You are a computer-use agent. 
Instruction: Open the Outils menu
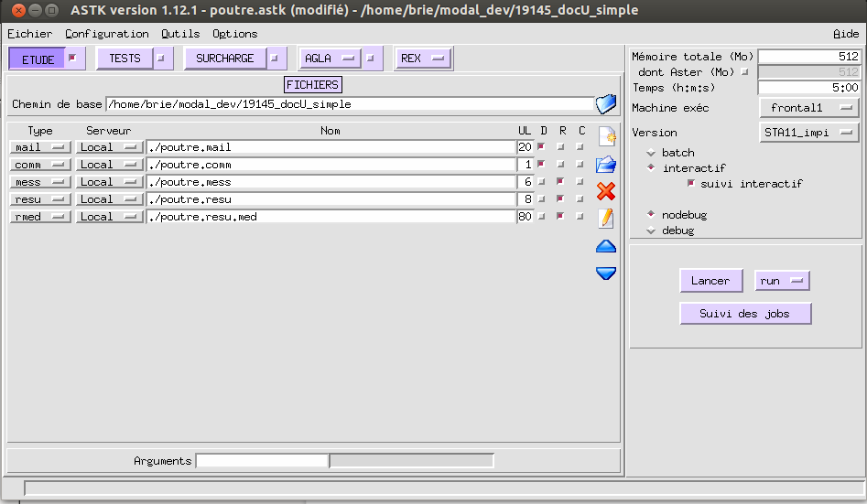[x=180, y=34]
